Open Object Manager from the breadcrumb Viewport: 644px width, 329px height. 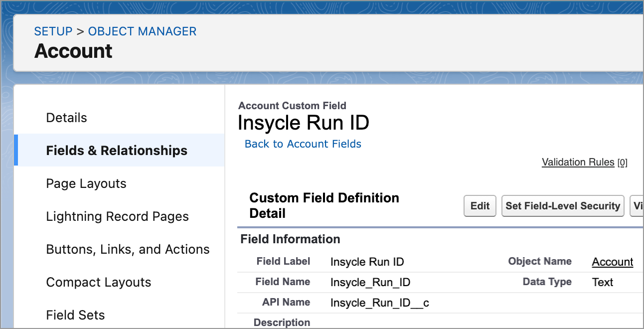tap(142, 31)
